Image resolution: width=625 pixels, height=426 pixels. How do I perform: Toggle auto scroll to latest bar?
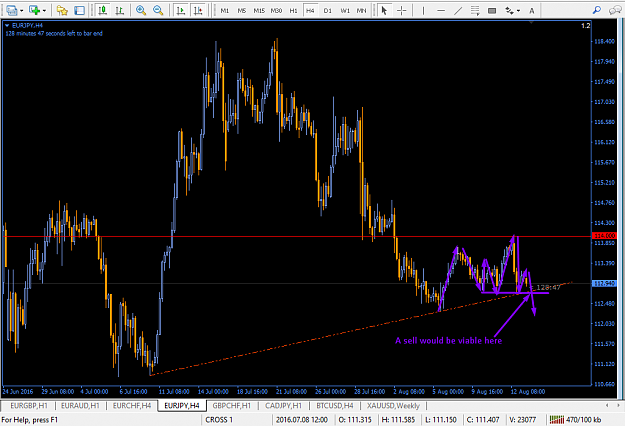[181, 10]
